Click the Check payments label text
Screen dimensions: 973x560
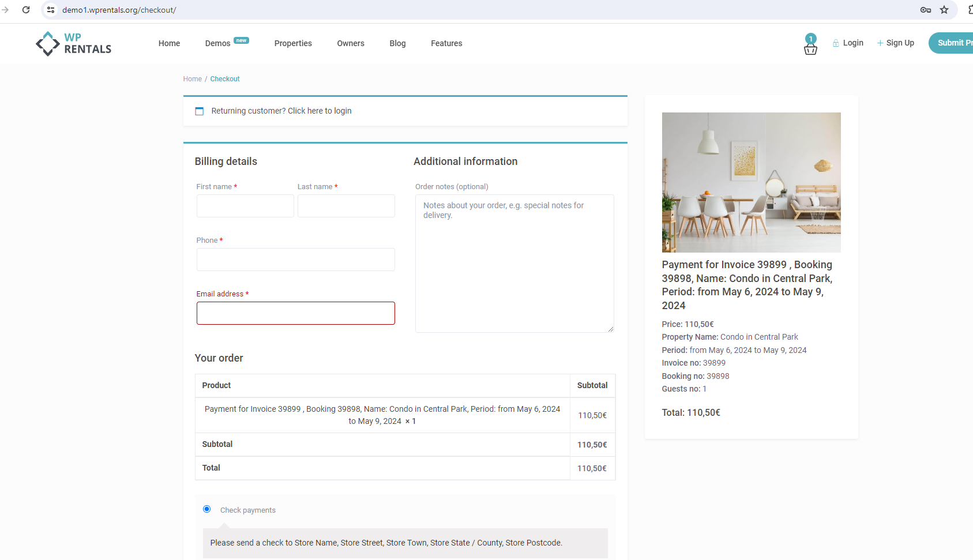[248, 510]
